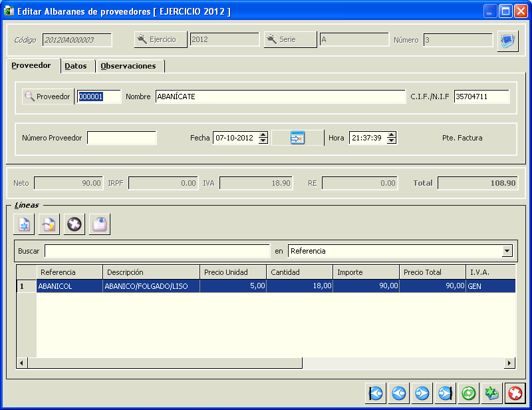This screenshot has width=532, height=410.
Task: Click the Código field 20120A000003
Action: (x=77, y=40)
